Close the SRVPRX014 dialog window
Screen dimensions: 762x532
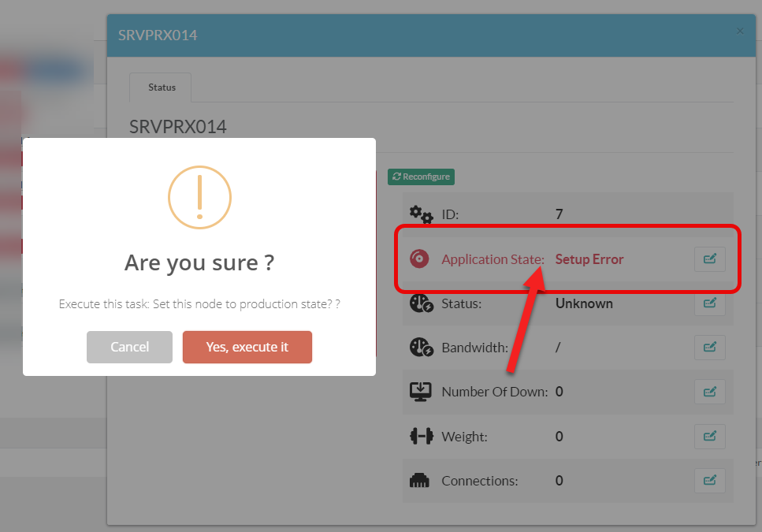pyautogui.click(x=739, y=32)
